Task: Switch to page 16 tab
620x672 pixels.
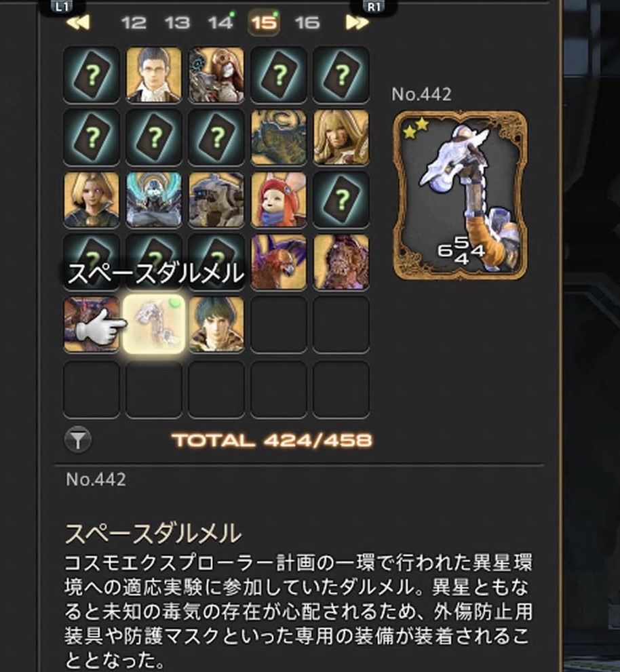Action: (x=307, y=22)
